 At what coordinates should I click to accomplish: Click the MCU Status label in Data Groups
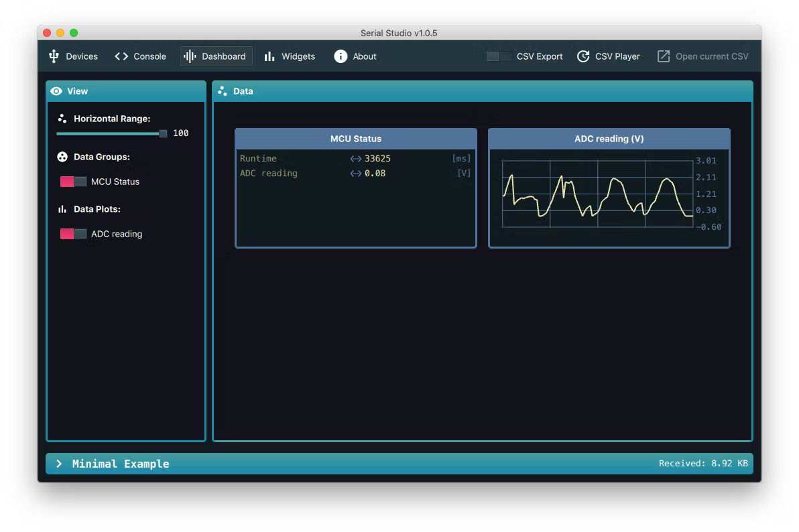point(115,182)
